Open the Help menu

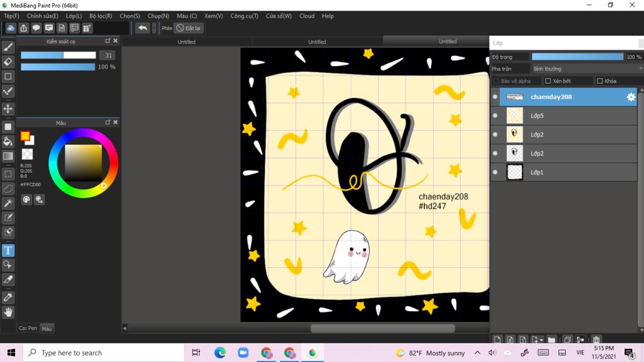coord(328,16)
